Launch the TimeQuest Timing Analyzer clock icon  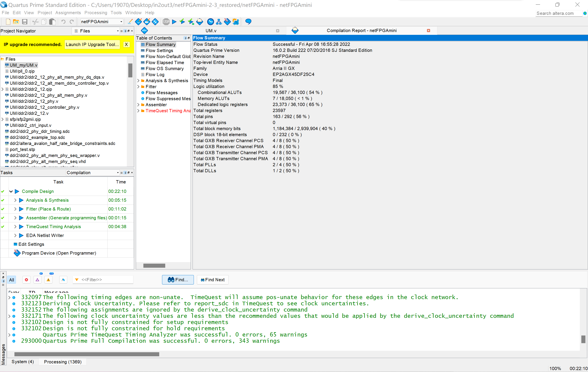(x=210, y=22)
